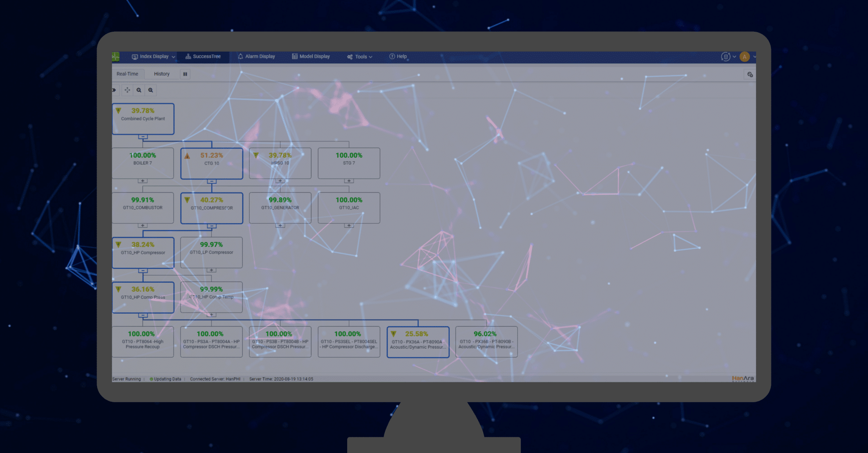The image size is (868, 453).
Task: Click the GT10_COMPRESSOR alarm icon
Action: pyautogui.click(x=187, y=200)
